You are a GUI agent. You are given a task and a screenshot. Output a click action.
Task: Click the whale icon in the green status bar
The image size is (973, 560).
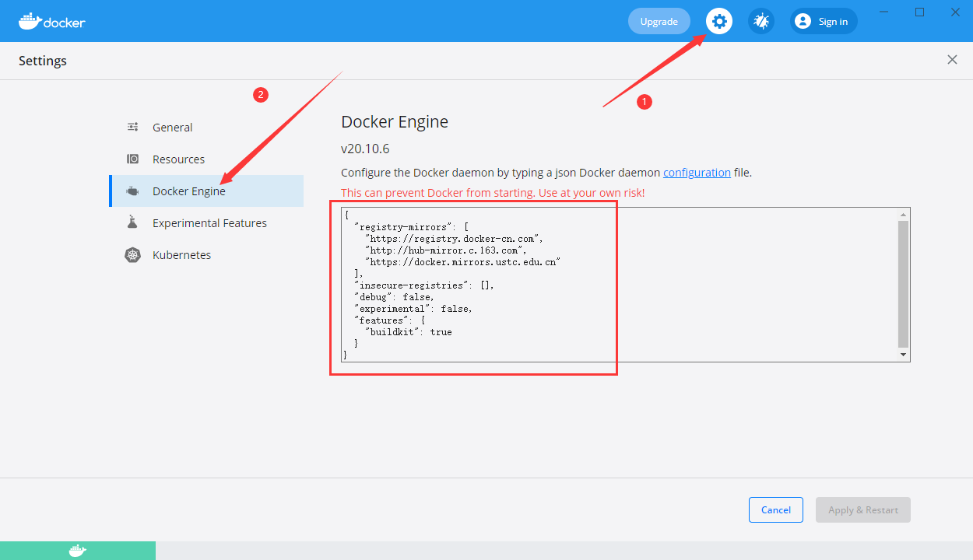[x=77, y=551]
